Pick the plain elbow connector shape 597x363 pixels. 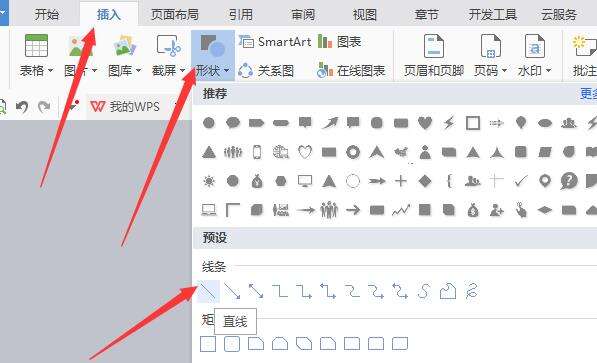(x=280, y=291)
